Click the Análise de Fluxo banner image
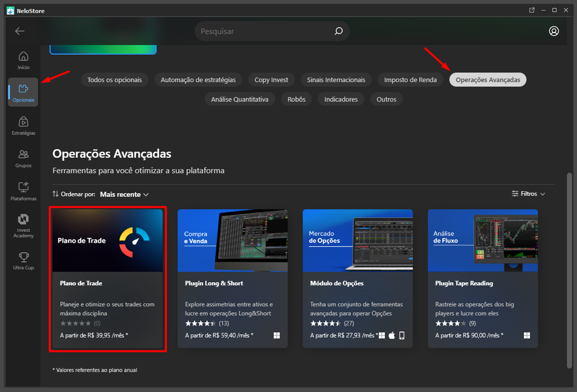This screenshot has height=392, width=577. pos(483,240)
